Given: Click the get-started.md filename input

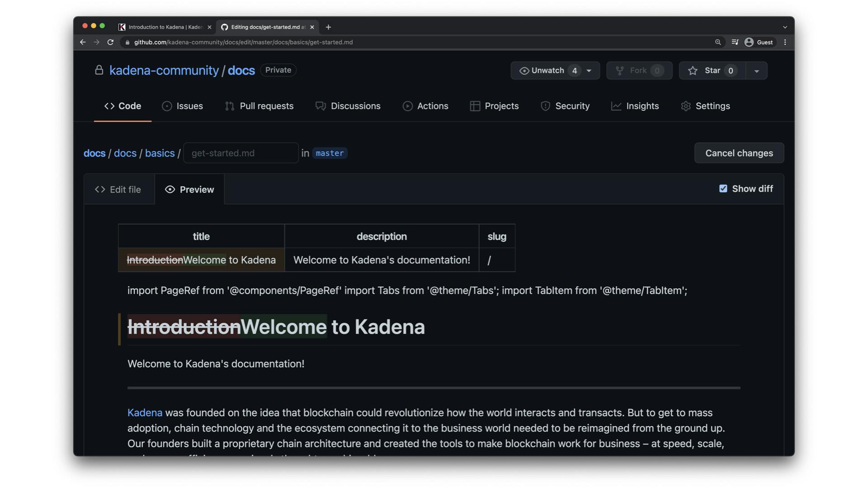Looking at the screenshot, I should tap(241, 153).
